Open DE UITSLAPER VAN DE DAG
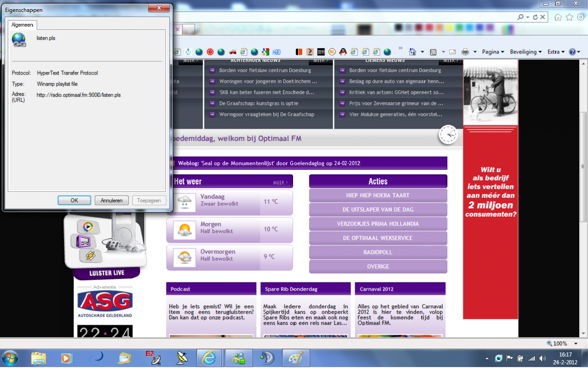588x368 pixels. point(378,210)
